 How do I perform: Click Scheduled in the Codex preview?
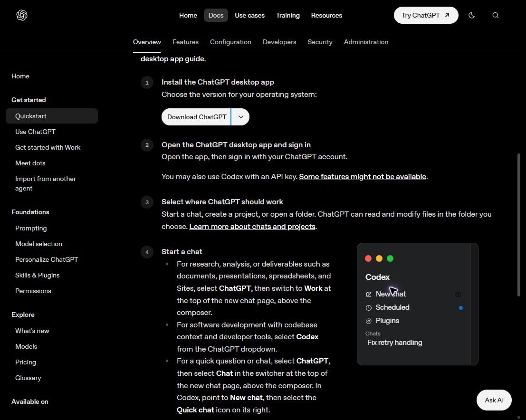tap(392, 307)
